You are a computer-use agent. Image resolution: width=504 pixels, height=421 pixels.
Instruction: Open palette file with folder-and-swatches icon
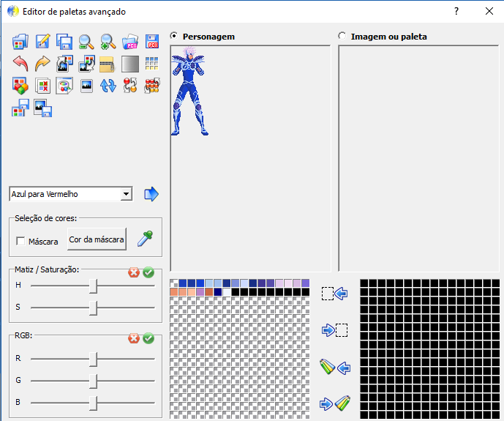click(20, 42)
